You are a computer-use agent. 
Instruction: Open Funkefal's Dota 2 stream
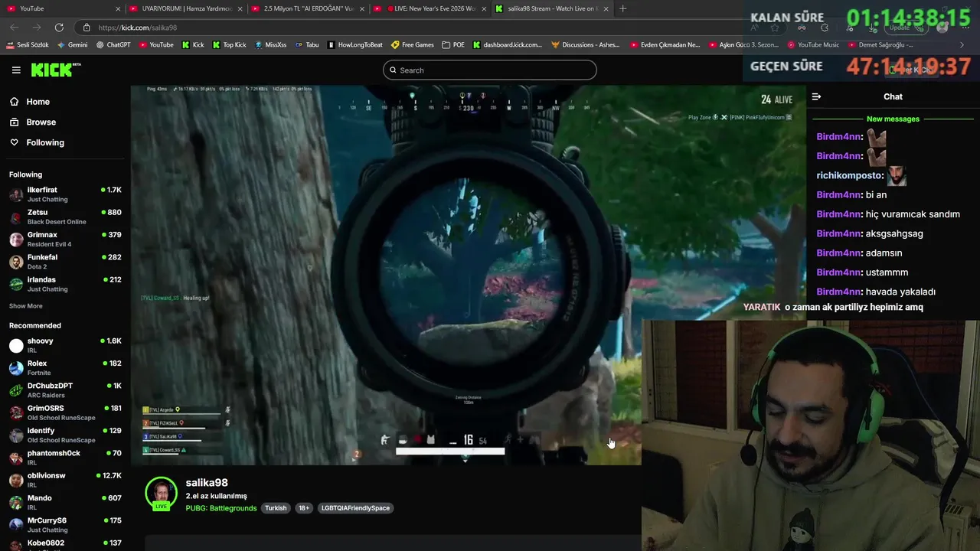65,262
